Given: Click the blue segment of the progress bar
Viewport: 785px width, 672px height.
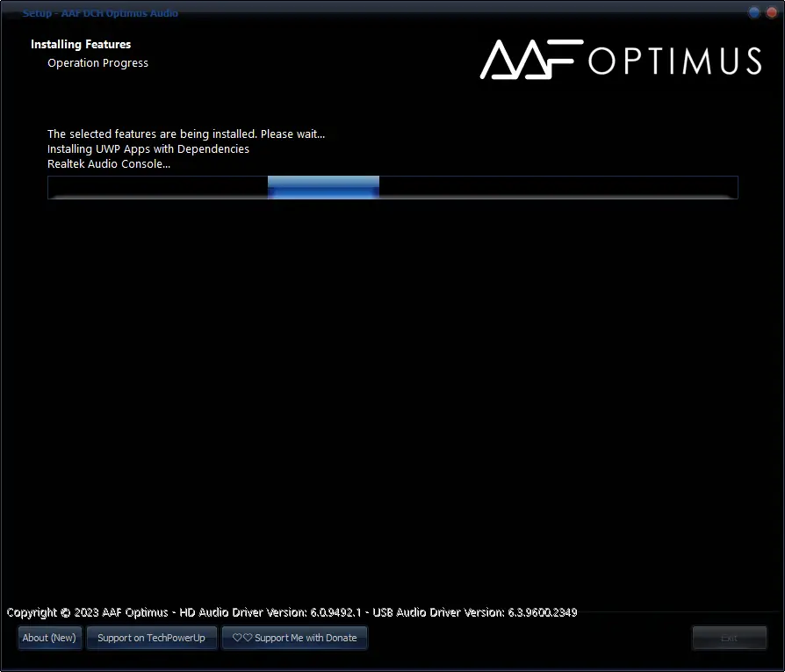Looking at the screenshot, I should pyautogui.click(x=323, y=187).
